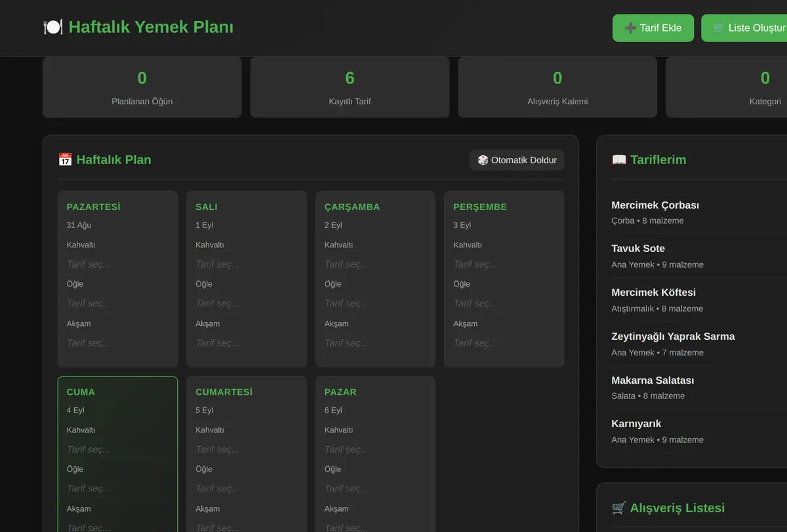Pick a recipe for Çarşamba Kahvaltı
This screenshot has width=787, height=532.
pyautogui.click(x=375, y=264)
